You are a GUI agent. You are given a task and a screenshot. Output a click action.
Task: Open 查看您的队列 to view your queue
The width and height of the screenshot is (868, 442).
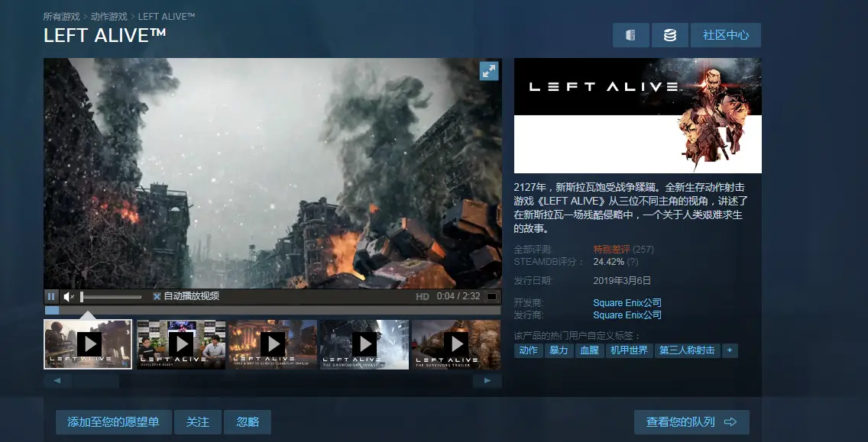(691, 422)
